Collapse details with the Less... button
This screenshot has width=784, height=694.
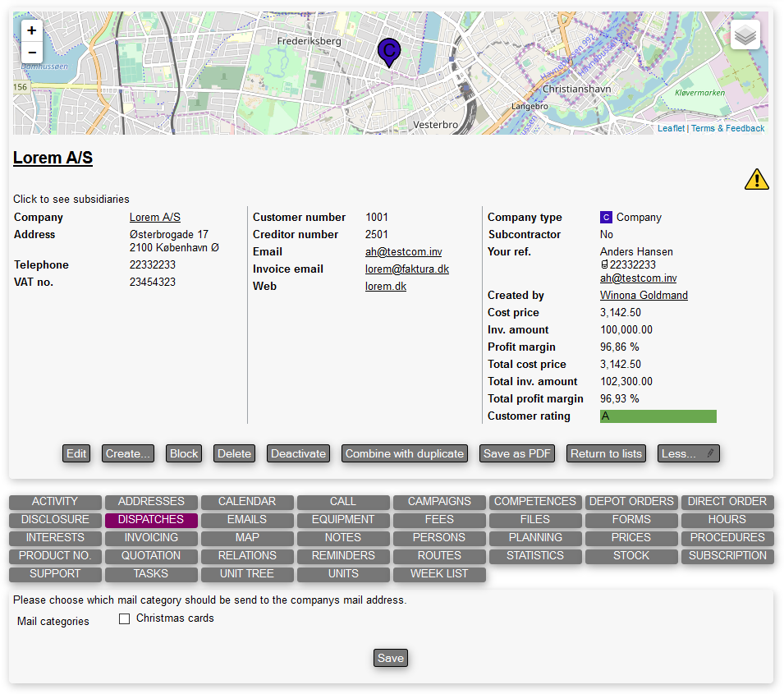point(688,453)
